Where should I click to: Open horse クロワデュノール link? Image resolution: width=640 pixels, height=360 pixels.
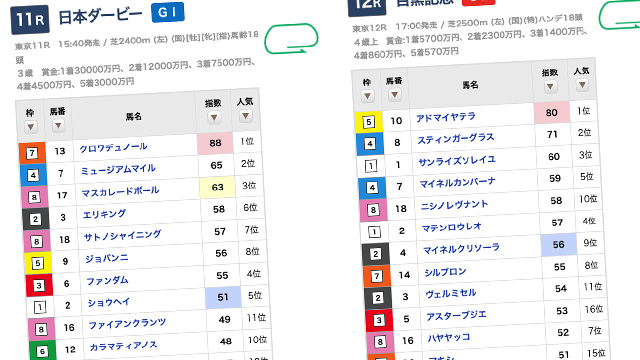click(113, 148)
